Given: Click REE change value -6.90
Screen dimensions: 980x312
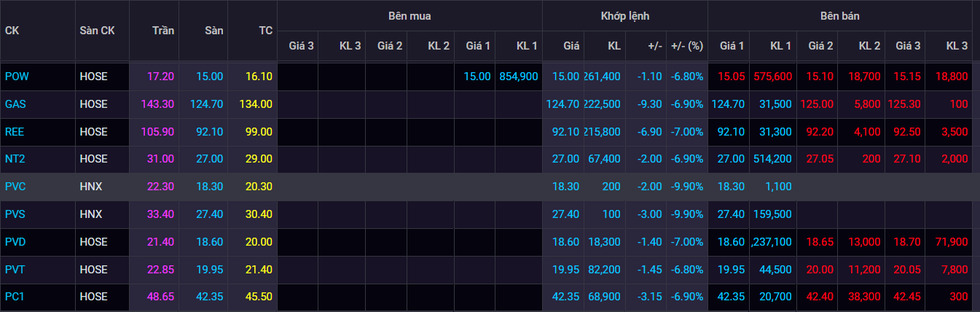Looking at the screenshot, I should click(x=648, y=132).
